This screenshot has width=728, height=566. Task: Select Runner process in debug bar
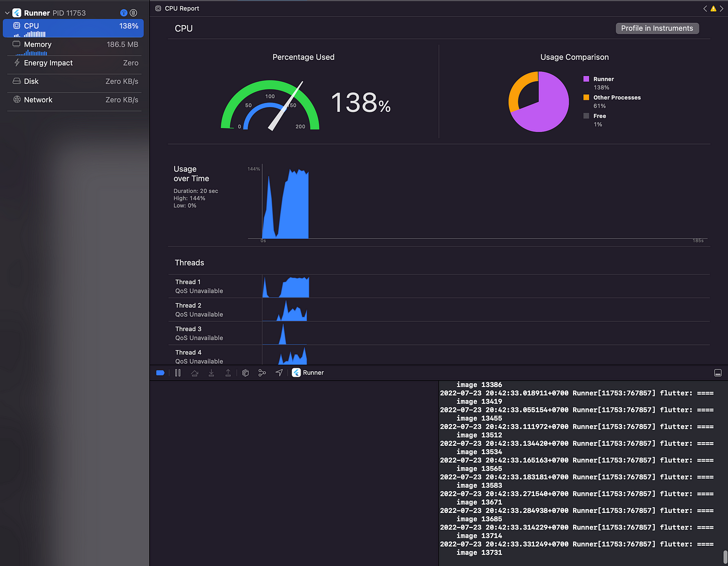[x=308, y=372]
